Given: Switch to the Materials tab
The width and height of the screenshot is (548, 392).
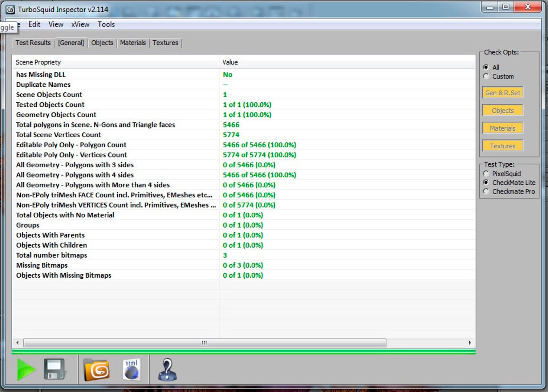Looking at the screenshot, I should click(x=133, y=43).
